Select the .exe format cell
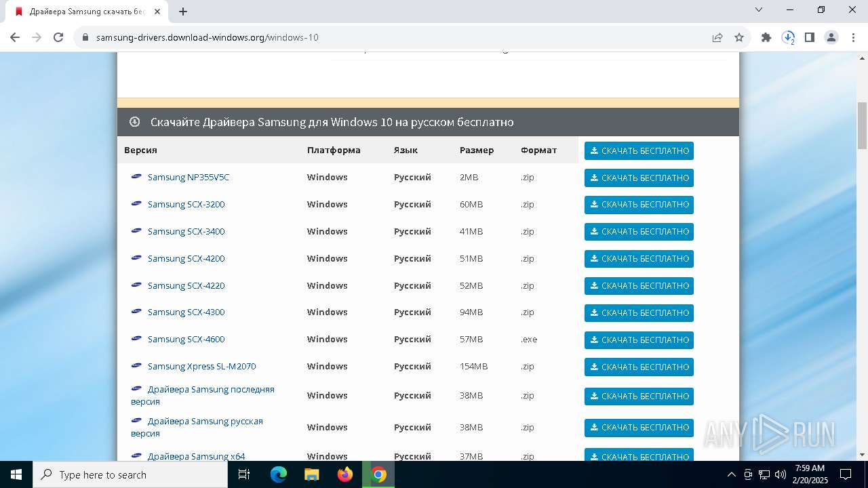The width and height of the screenshot is (868, 488). click(529, 339)
